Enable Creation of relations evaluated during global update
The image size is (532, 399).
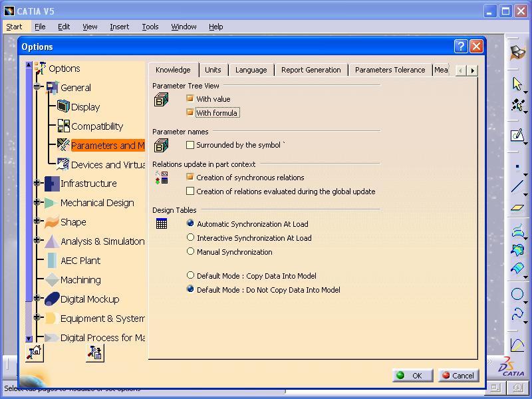coord(190,191)
